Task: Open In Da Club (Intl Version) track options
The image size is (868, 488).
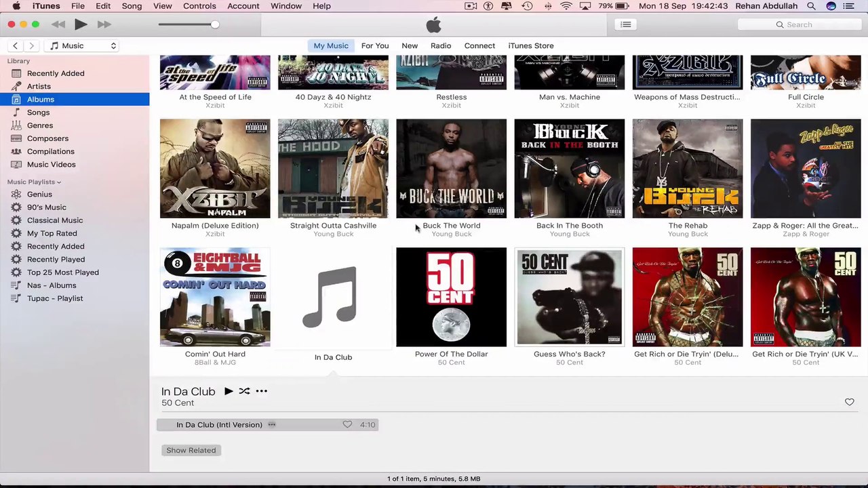Action: (x=272, y=424)
